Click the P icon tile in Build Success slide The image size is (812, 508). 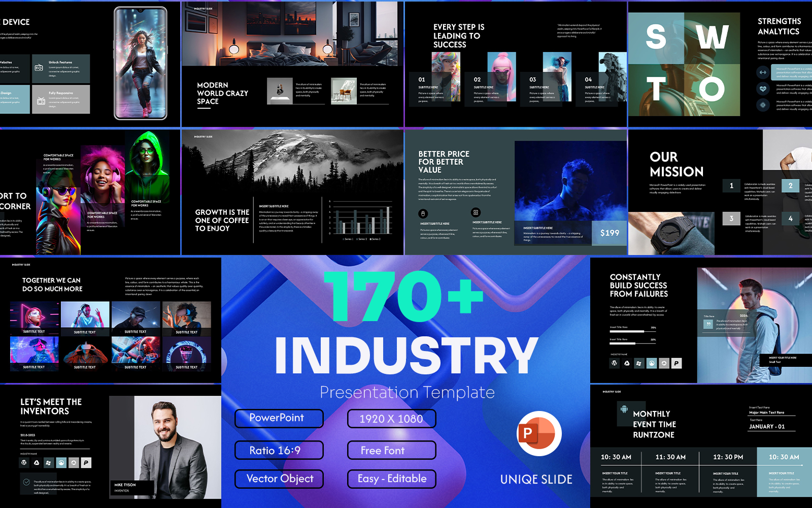(x=676, y=363)
